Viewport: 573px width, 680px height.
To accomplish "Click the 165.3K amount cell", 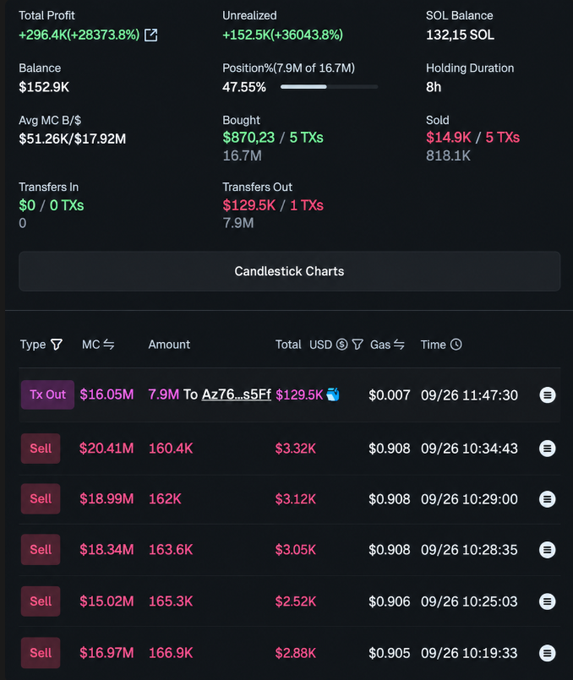I will point(171,601).
